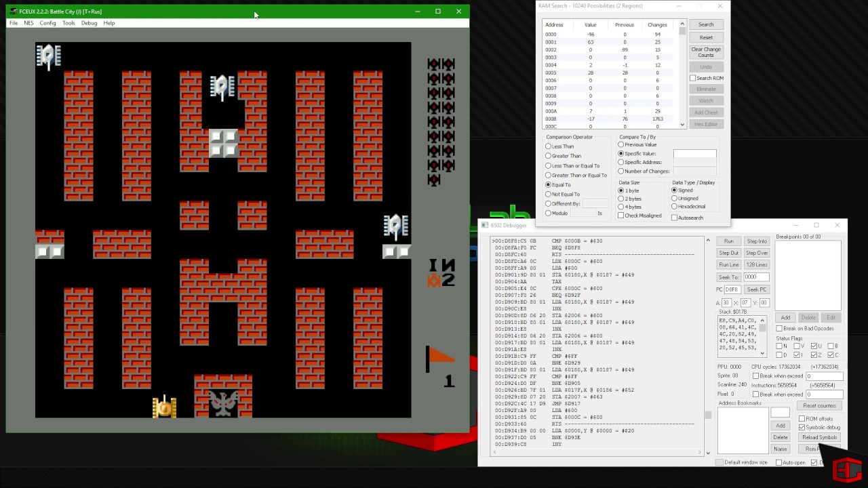This screenshot has height=488, width=868.
Task: Open the NES menu
Action: (x=28, y=23)
